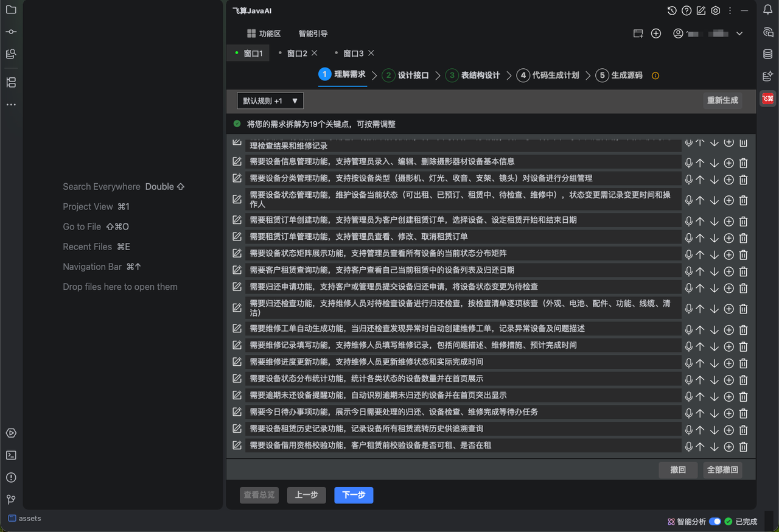Click the red 飞算 JavaAI sidebar icon
The image size is (779, 532).
(768, 98)
